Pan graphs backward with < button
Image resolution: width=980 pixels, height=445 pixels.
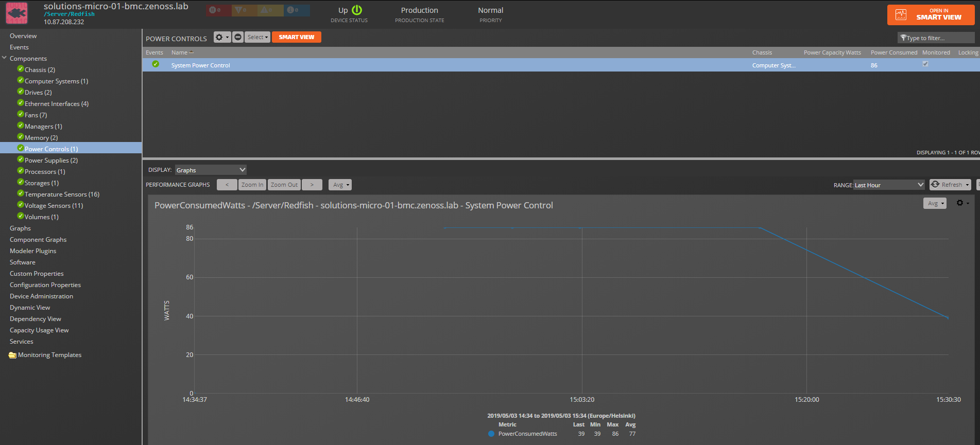[227, 185]
